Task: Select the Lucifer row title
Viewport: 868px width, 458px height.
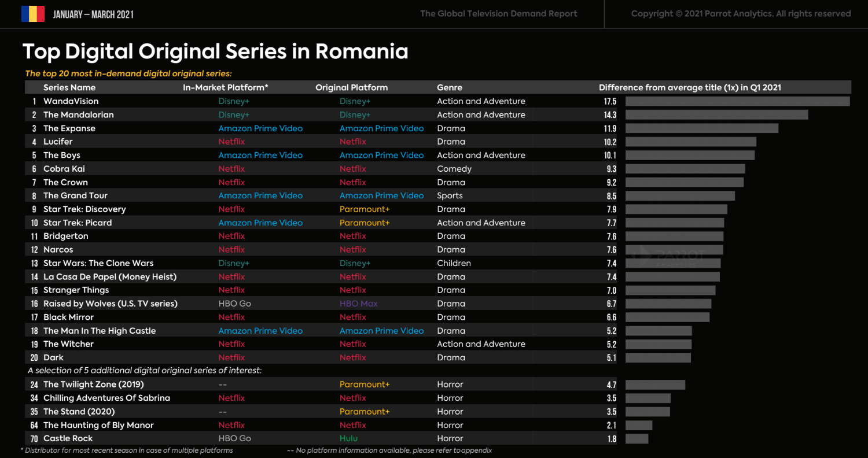Action: click(x=58, y=142)
